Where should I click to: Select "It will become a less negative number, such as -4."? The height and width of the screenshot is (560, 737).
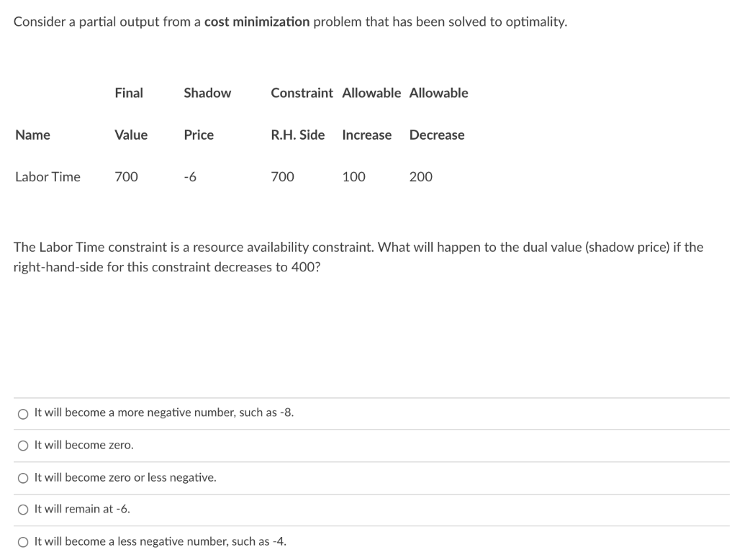coord(23,541)
